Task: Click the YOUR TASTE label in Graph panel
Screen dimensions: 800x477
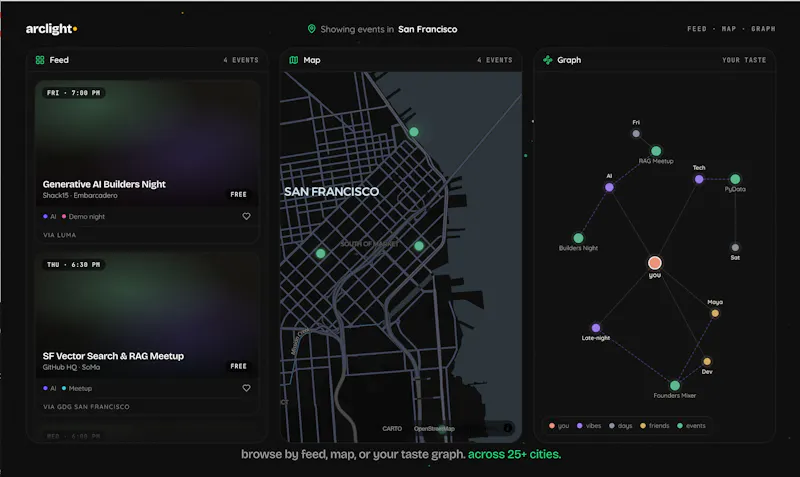Action: [x=744, y=60]
